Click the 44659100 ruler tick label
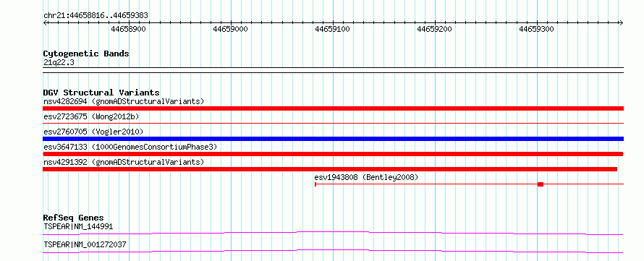The image size is (644, 261). [332, 29]
